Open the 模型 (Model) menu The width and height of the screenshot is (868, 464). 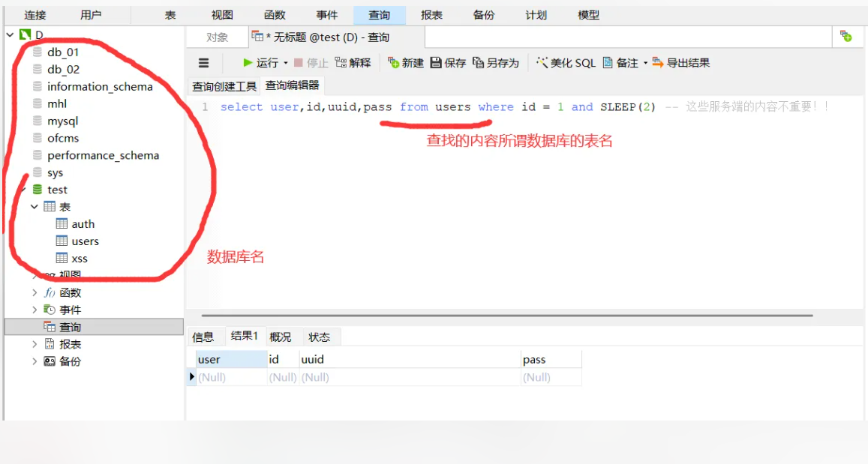point(587,13)
